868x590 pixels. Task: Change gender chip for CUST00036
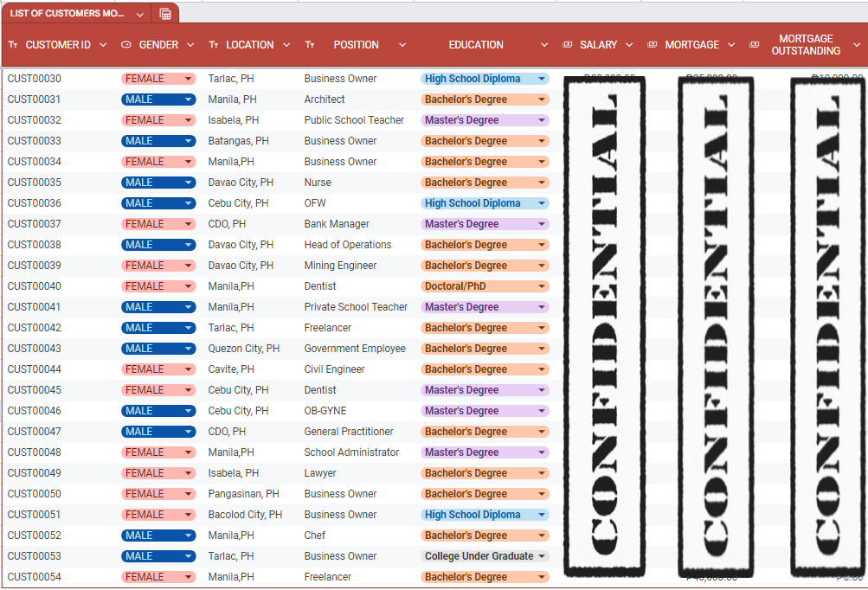pyautogui.click(x=158, y=203)
